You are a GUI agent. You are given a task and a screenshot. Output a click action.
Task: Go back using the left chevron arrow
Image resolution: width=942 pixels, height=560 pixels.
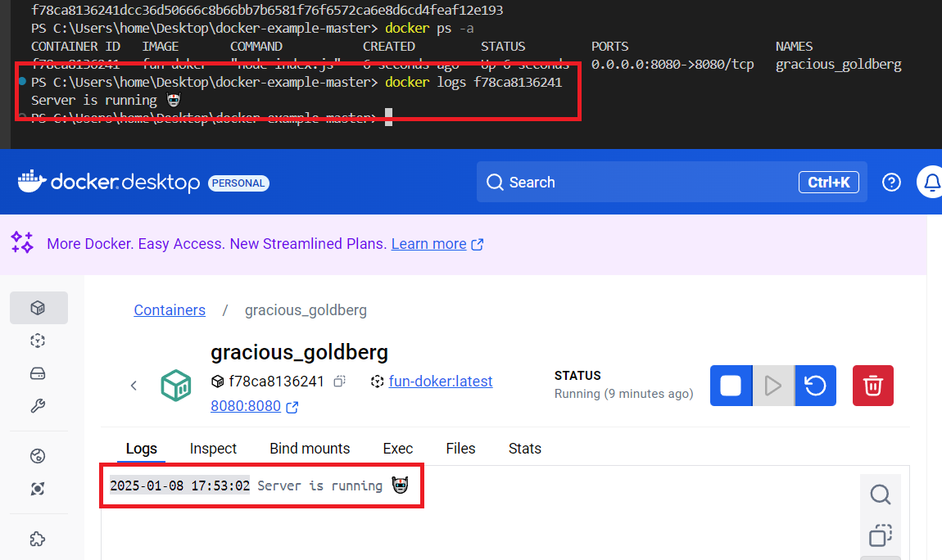[x=134, y=386]
